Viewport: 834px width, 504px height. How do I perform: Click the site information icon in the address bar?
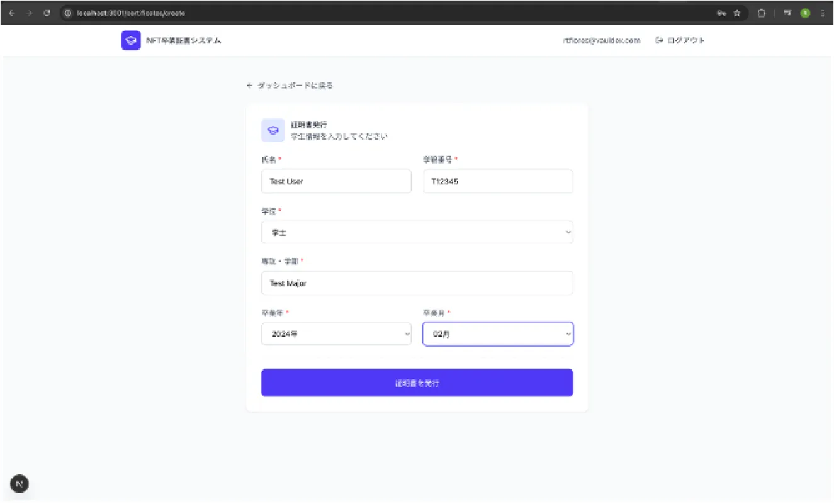coord(69,13)
